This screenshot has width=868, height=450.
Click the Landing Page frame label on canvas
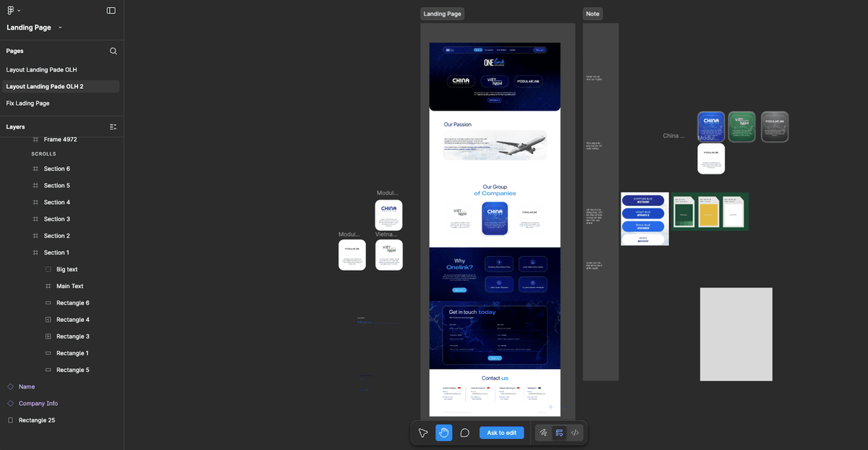(x=442, y=14)
